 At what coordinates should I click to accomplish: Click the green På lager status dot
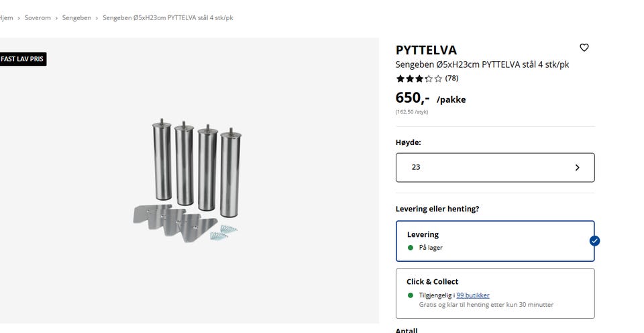coord(411,248)
